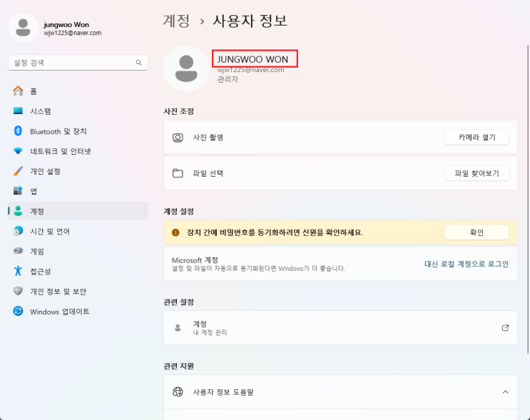The width and height of the screenshot is (530, 420).
Task: Click the Windows Update sync icon
Action: 18,311
